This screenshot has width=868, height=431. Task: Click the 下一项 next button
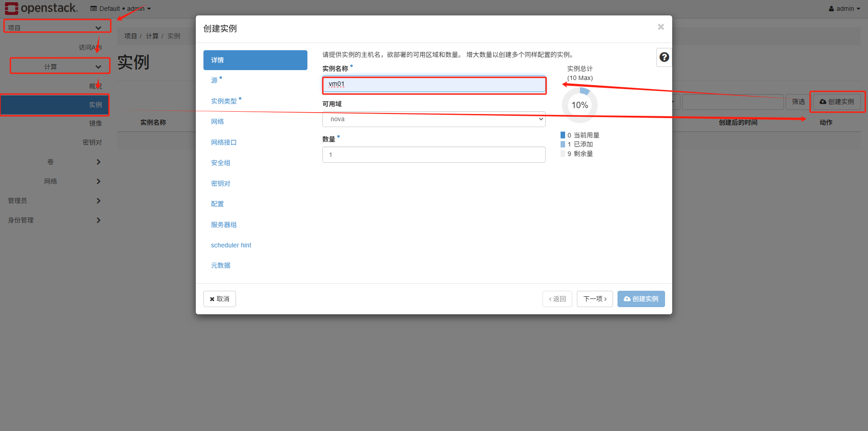pos(595,299)
